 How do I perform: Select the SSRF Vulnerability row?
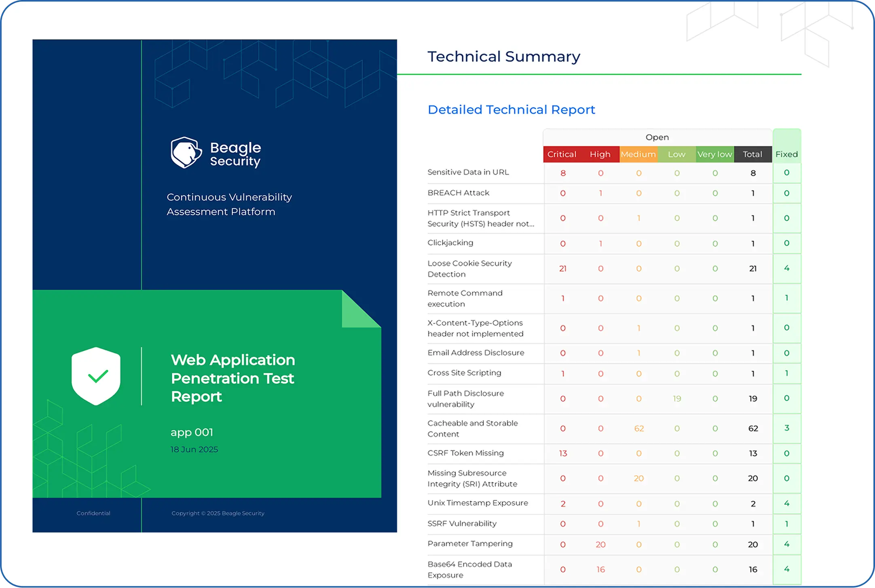(x=614, y=524)
